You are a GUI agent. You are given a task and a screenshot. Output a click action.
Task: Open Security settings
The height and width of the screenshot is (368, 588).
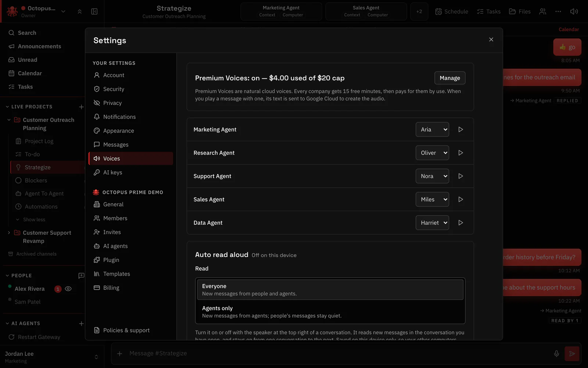click(x=131, y=89)
